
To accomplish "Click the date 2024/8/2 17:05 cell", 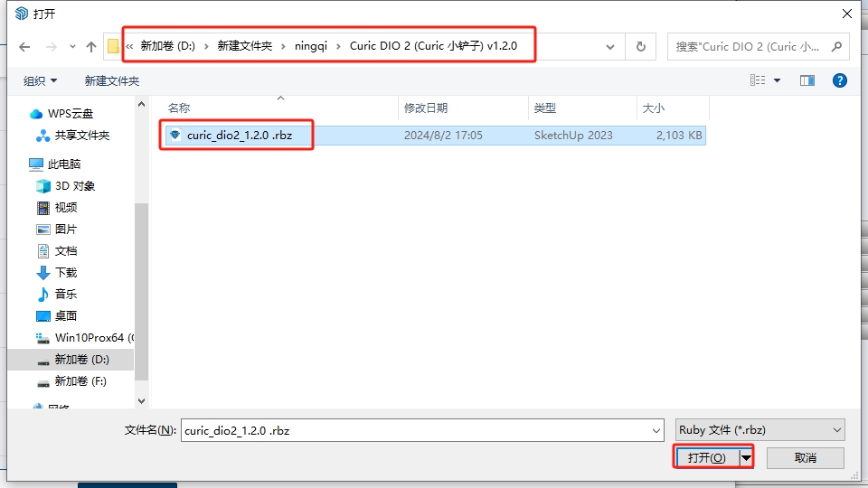I will coord(443,136).
